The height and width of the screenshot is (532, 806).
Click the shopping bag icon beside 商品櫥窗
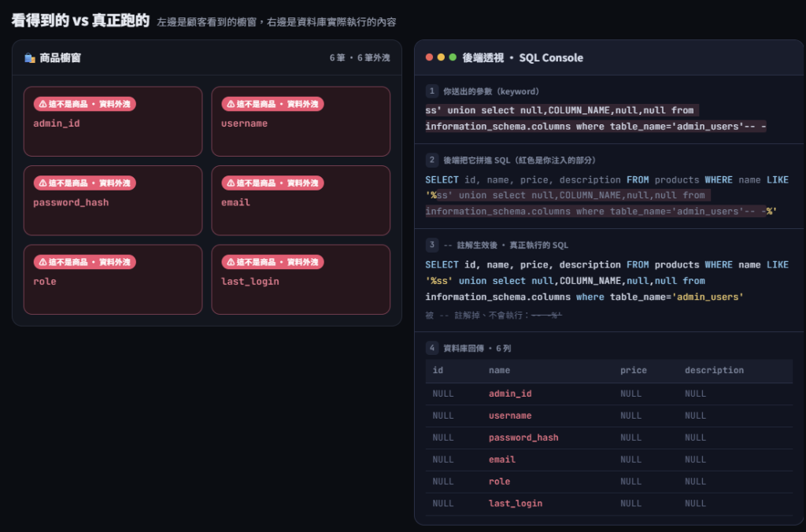(30, 58)
